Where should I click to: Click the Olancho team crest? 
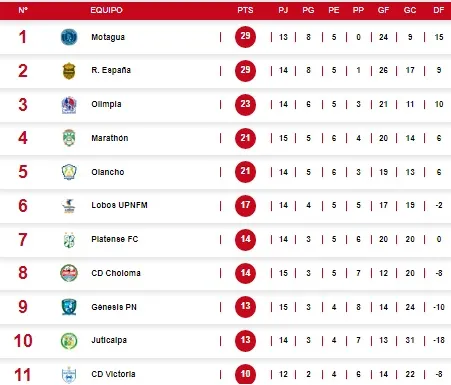(x=69, y=172)
